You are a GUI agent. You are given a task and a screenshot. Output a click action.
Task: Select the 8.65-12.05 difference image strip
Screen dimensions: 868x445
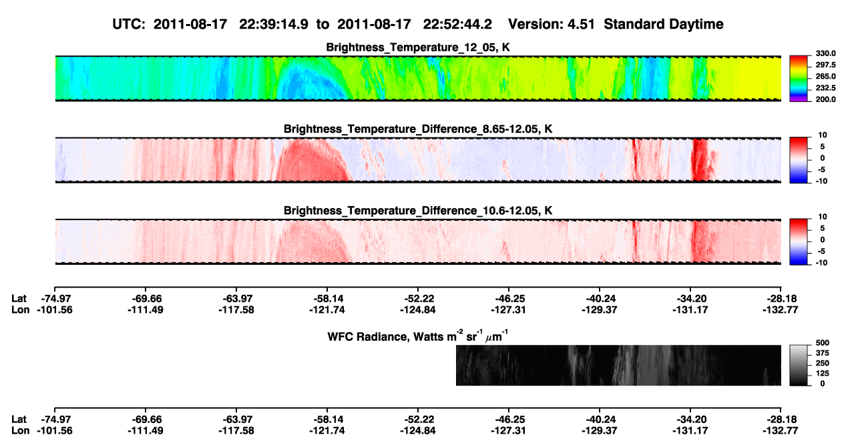point(418,159)
